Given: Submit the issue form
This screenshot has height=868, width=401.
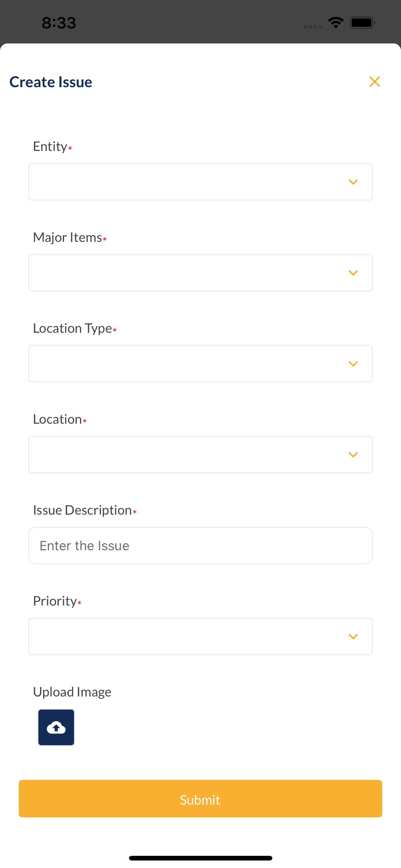Looking at the screenshot, I should point(200,799).
